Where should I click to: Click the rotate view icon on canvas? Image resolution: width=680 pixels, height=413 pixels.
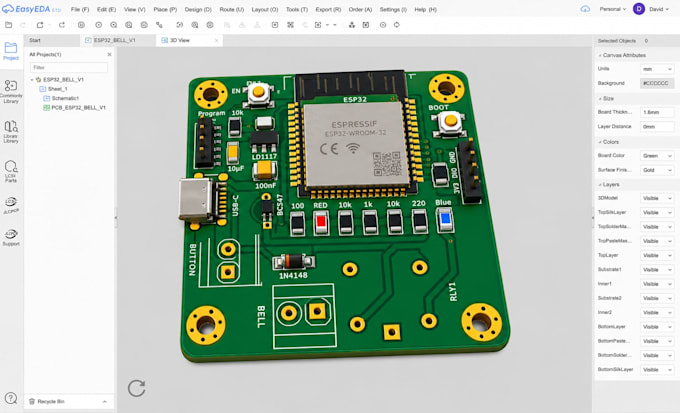click(137, 388)
